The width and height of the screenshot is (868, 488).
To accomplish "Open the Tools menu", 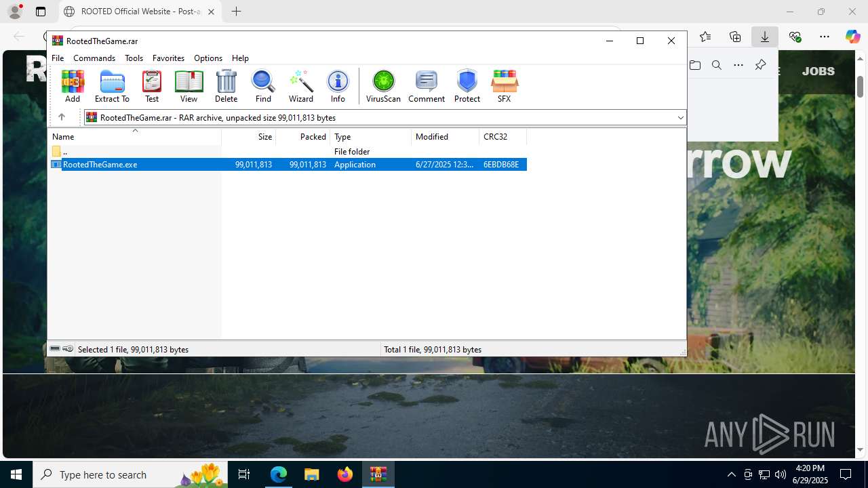I will tap(134, 58).
